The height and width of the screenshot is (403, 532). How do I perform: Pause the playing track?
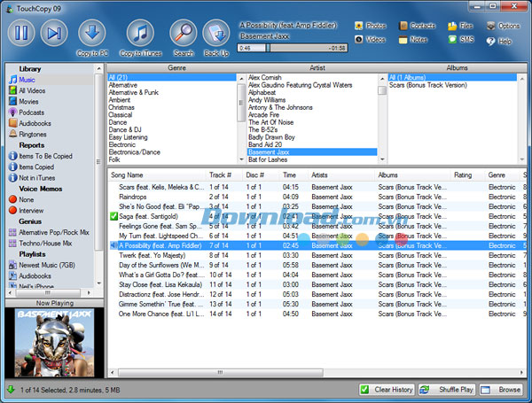(21, 33)
